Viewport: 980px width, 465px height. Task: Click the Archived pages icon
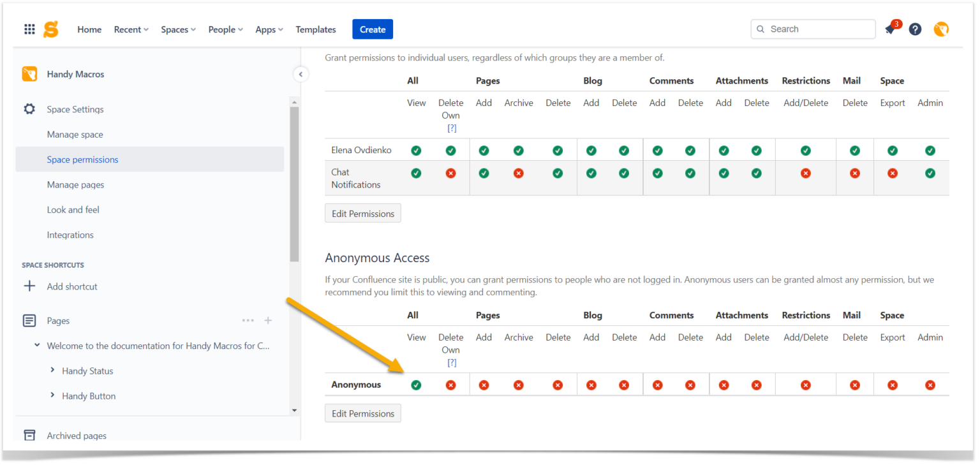29,435
